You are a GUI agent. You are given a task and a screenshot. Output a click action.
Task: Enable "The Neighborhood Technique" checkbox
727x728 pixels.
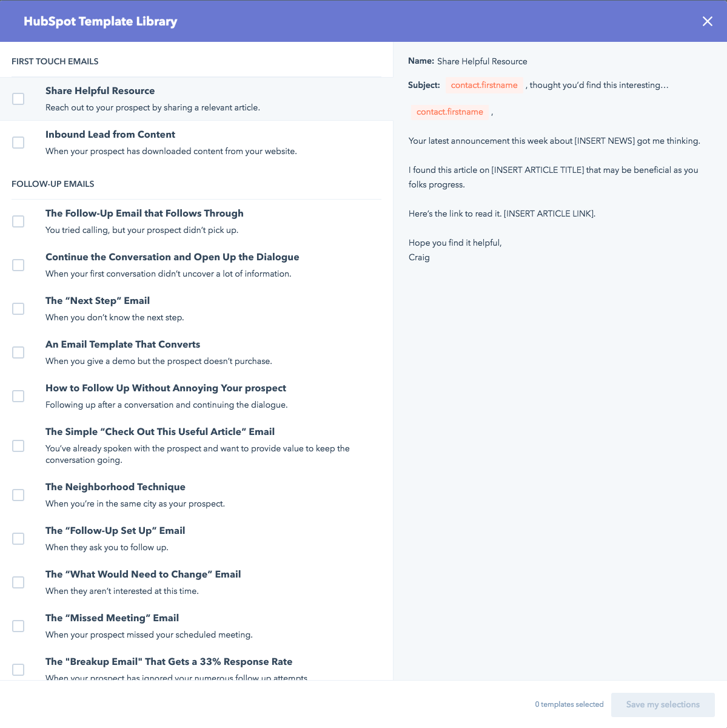[18, 494]
